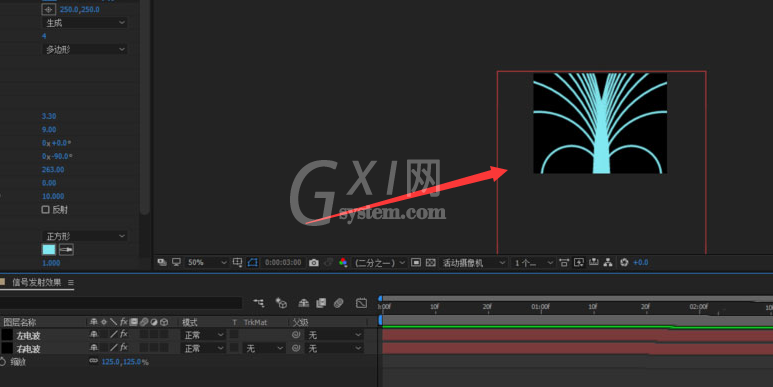The width and height of the screenshot is (773, 387).
Task: Click the TrkMat column header
Action: click(255, 322)
